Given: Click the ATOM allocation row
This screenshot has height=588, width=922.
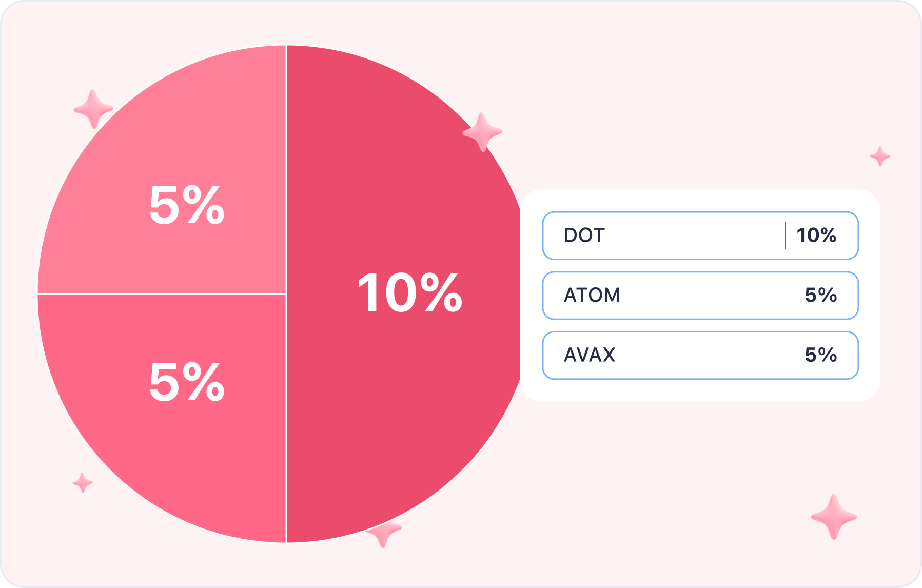Looking at the screenshot, I should [x=700, y=296].
